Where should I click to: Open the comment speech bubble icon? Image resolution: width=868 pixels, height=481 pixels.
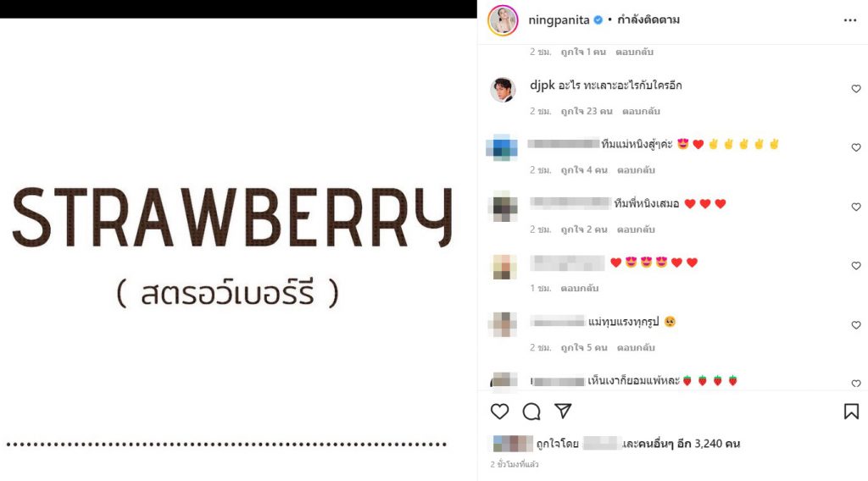[x=531, y=412]
